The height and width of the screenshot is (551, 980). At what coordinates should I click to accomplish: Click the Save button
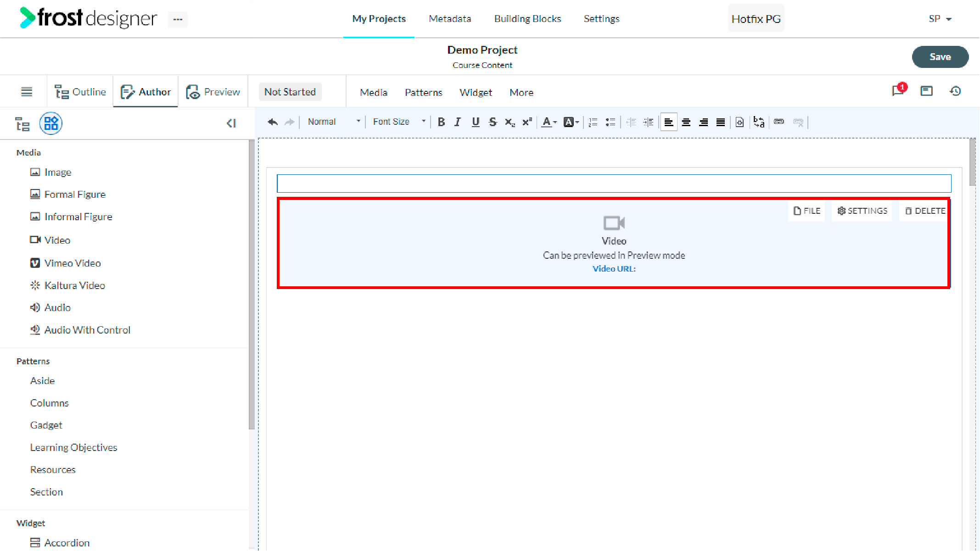(x=940, y=57)
